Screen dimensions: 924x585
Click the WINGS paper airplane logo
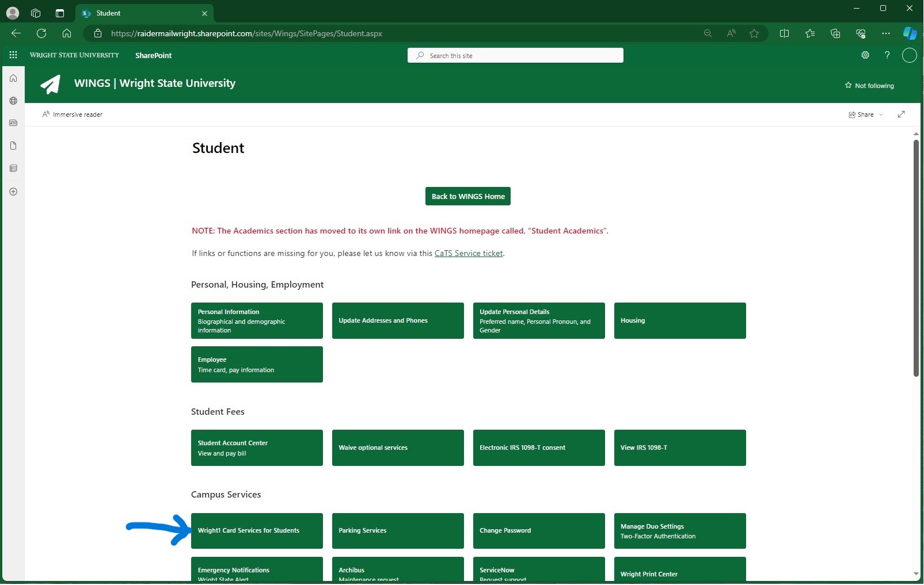coord(51,85)
